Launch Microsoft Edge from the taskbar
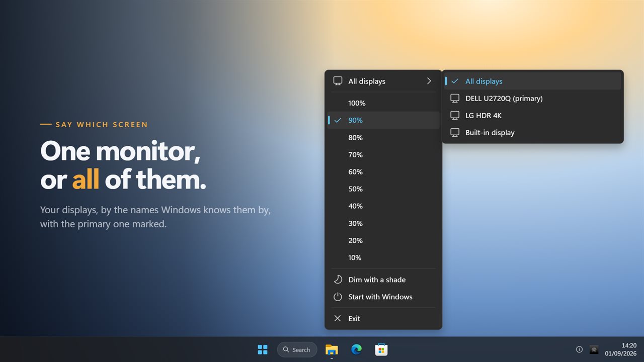Image resolution: width=644 pixels, height=362 pixels. (x=356, y=349)
